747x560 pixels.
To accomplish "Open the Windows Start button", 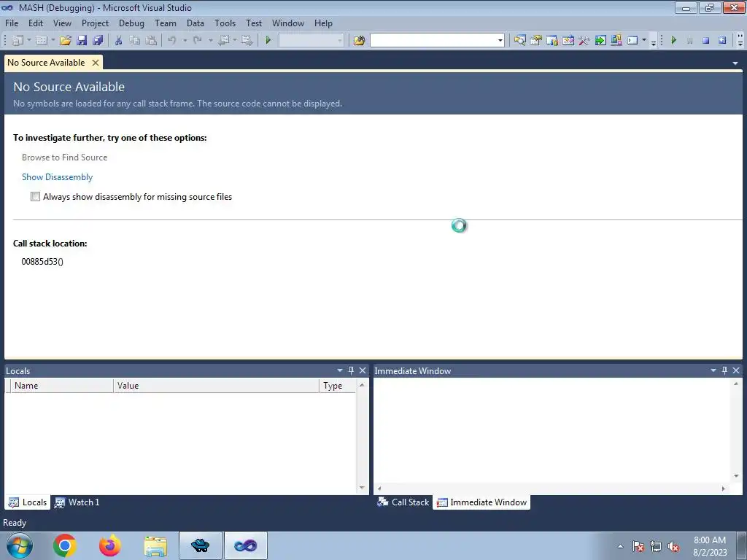I will tap(19, 545).
